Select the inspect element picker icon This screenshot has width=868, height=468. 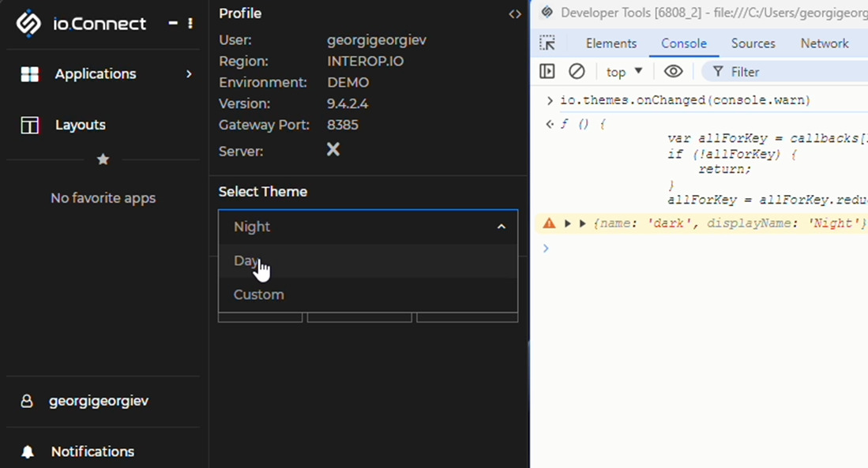(x=547, y=43)
